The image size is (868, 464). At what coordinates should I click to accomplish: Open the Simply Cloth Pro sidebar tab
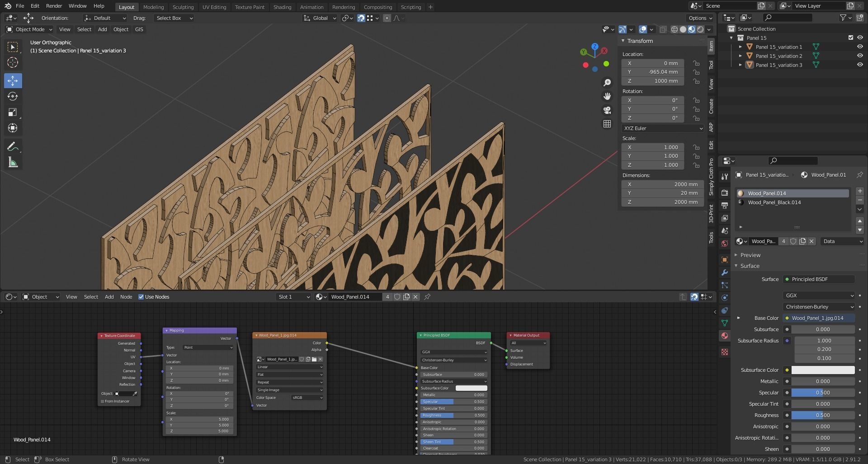(x=711, y=177)
